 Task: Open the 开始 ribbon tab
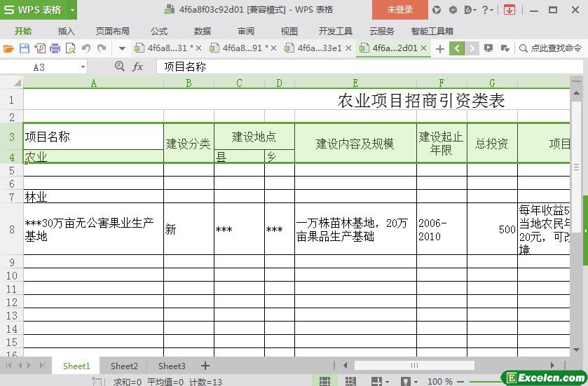coord(23,31)
